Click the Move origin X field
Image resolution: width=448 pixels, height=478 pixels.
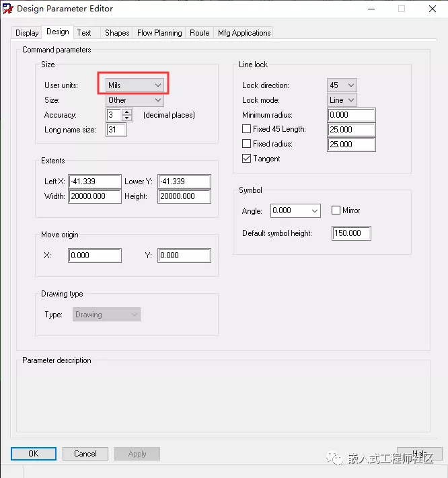click(95, 255)
